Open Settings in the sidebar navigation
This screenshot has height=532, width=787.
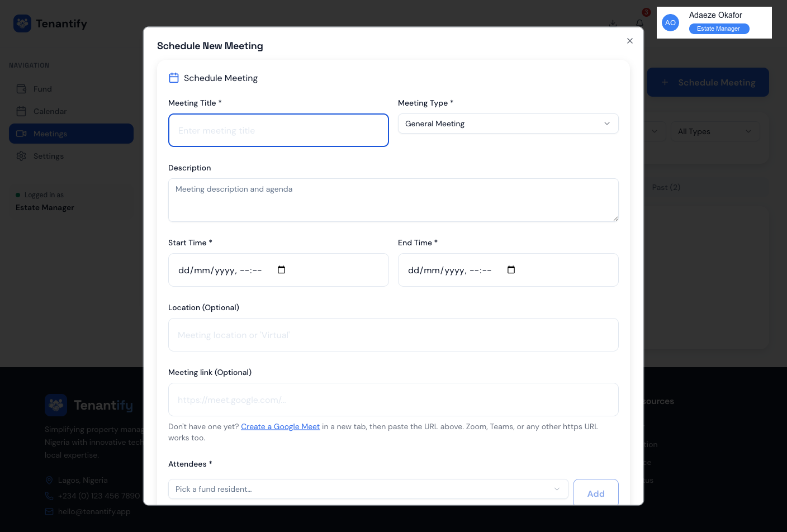[71, 156]
